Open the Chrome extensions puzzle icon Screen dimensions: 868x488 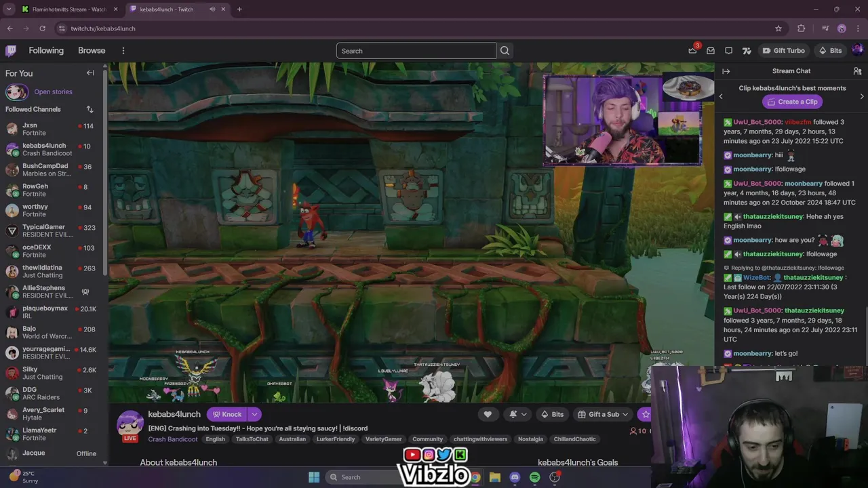(802, 28)
